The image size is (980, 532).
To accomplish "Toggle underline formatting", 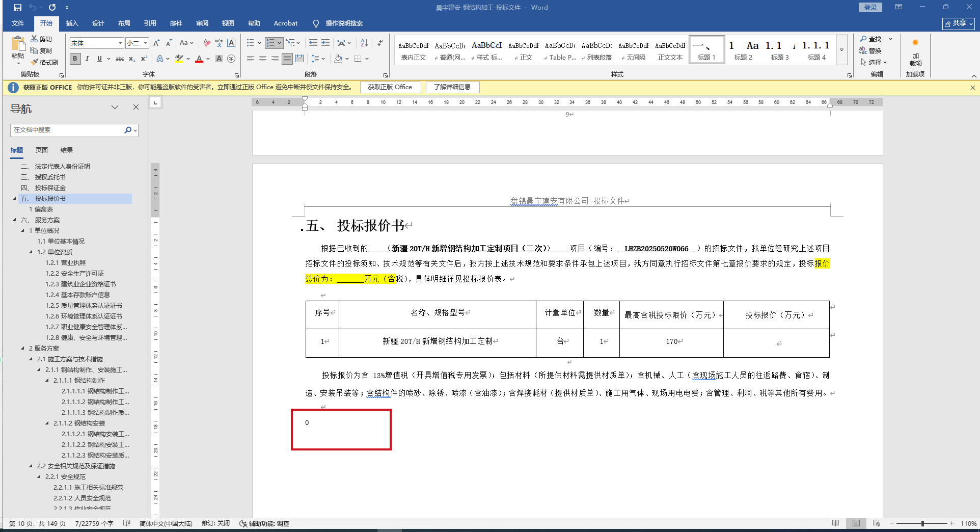I will pyautogui.click(x=99, y=59).
